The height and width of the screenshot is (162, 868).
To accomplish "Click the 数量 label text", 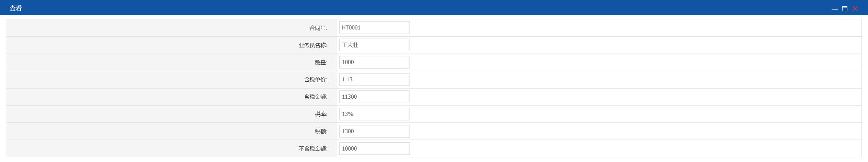I will click(321, 63).
